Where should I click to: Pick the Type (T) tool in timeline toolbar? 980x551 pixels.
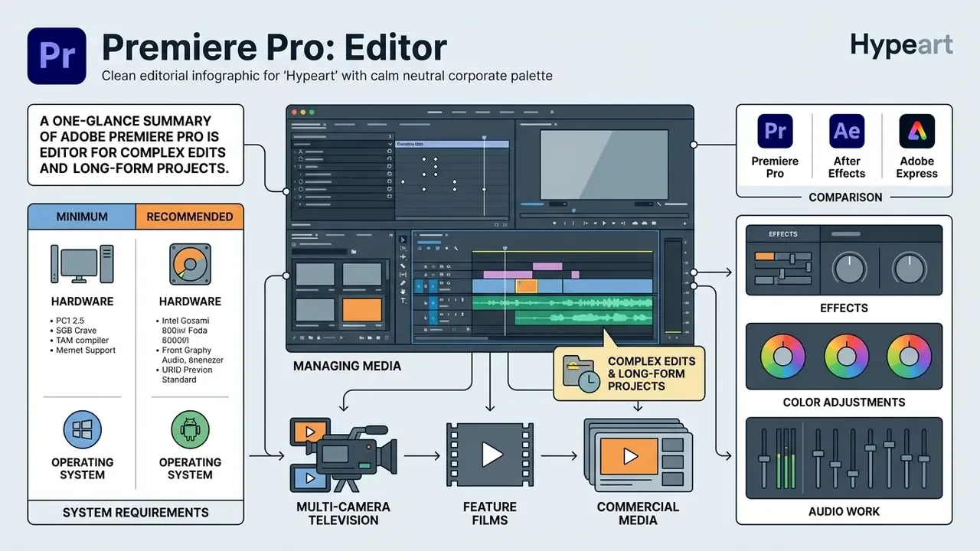pos(403,302)
